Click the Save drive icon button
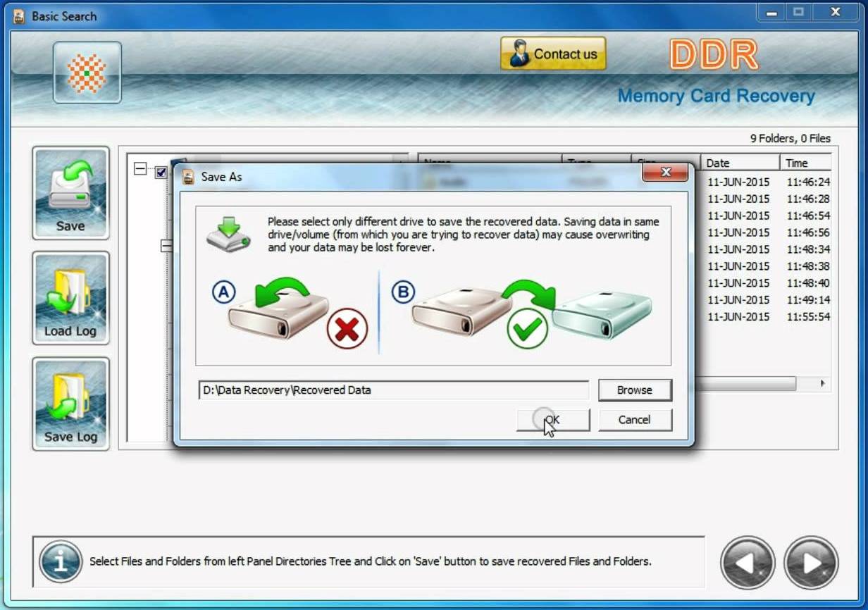The width and height of the screenshot is (868, 610). pyautogui.click(x=70, y=193)
